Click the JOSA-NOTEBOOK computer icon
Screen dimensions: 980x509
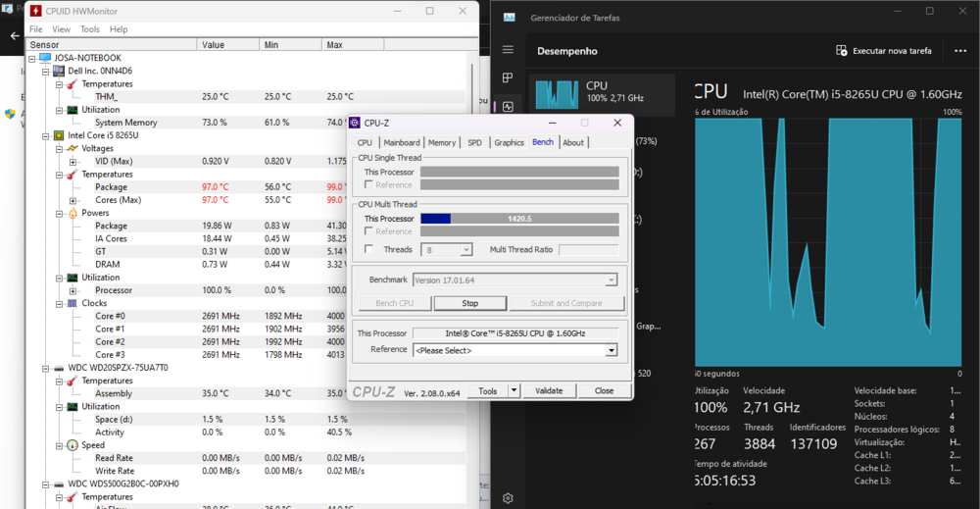pyautogui.click(x=44, y=58)
